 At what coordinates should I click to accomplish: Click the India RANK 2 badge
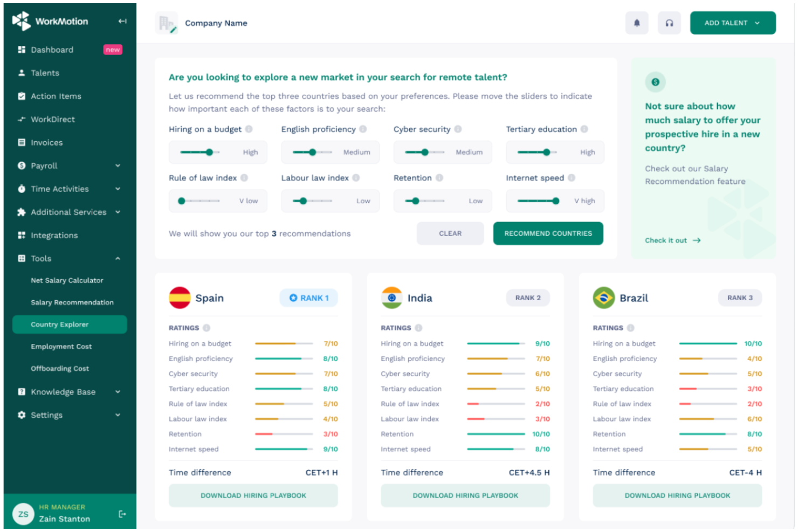point(528,298)
